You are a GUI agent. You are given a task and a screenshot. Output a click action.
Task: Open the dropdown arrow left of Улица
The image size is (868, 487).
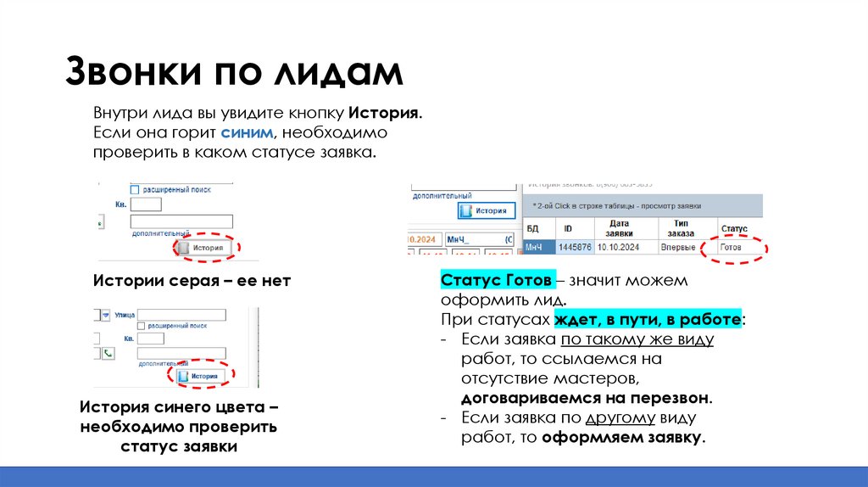[x=106, y=315]
